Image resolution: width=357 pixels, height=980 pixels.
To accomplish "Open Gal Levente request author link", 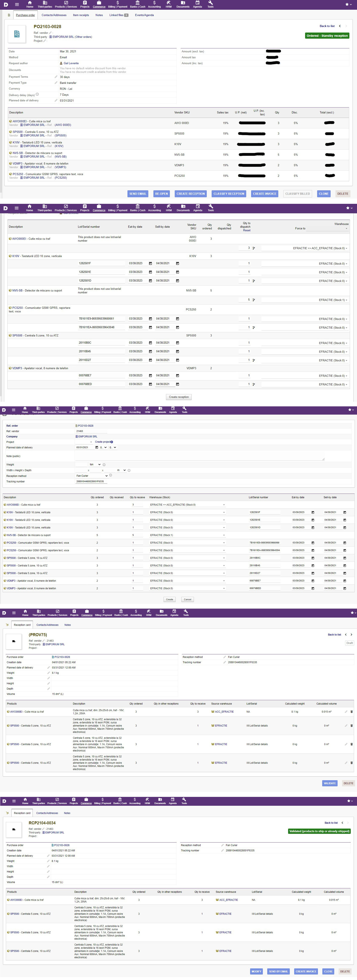I will [71, 63].
